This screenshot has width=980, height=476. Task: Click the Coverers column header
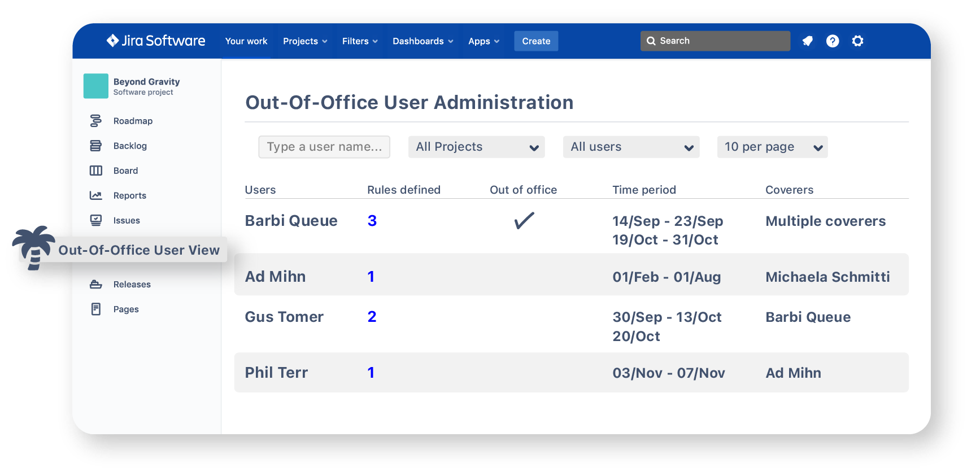(x=789, y=190)
